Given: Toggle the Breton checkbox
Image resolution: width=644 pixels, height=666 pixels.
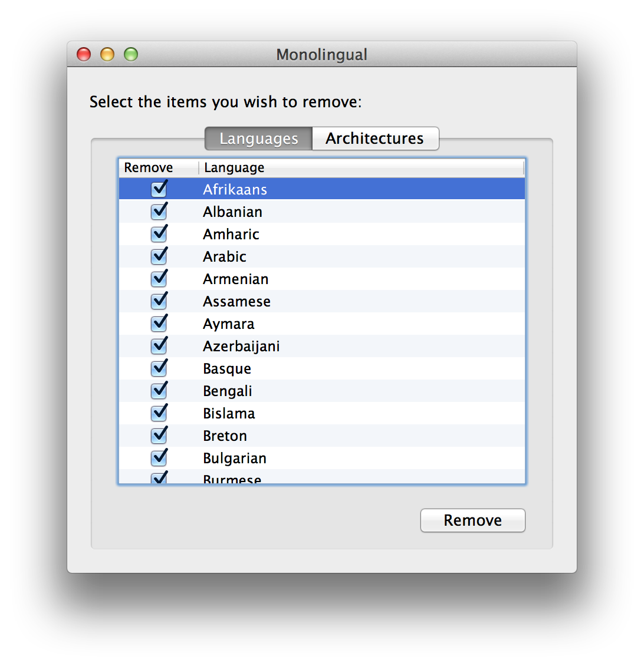Looking at the screenshot, I should click(159, 436).
